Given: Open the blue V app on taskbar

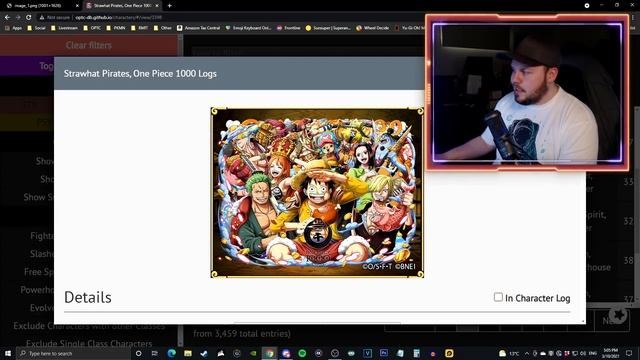Looking at the screenshot, I should 367,353.
